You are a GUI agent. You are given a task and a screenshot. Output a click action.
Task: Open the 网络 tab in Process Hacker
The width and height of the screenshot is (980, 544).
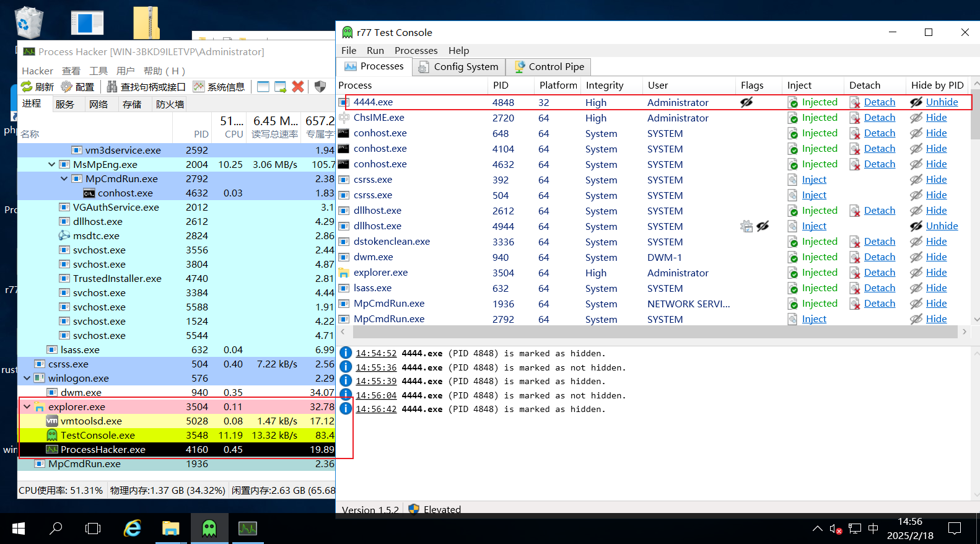point(98,104)
